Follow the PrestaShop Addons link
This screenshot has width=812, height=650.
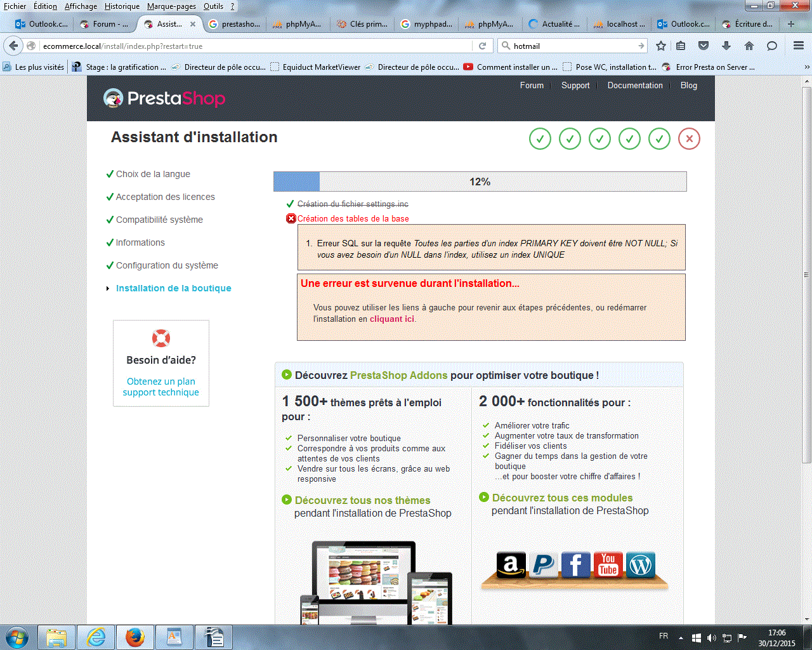click(x=399, y=375)
